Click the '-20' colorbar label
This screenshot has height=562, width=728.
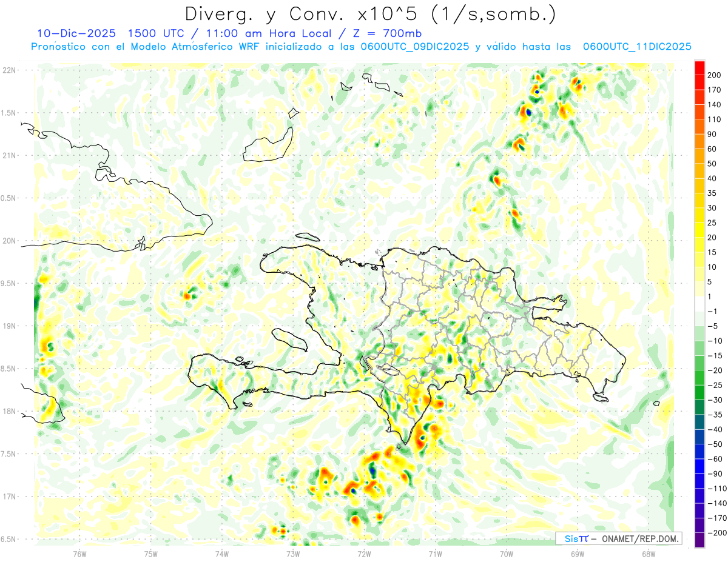[x=715, y=370]
